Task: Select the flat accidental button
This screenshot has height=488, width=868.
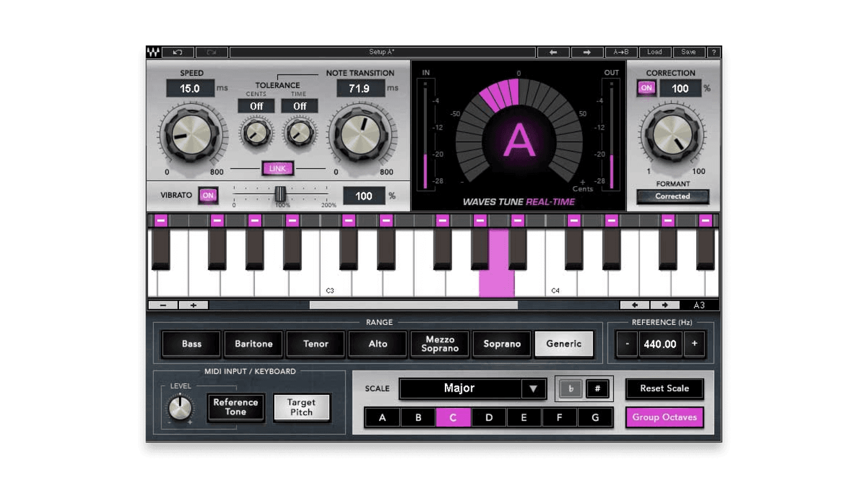Action: point(570,389)
